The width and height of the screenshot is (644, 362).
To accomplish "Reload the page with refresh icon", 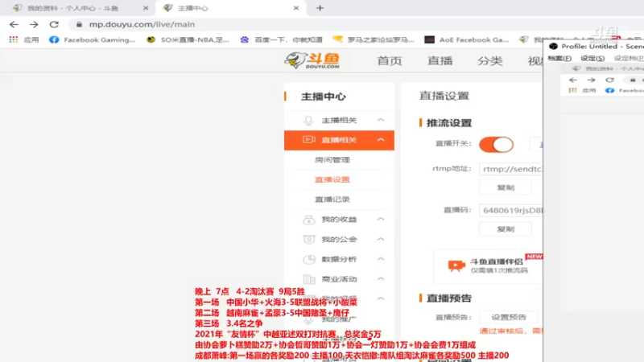I will [x=54, y=25].
